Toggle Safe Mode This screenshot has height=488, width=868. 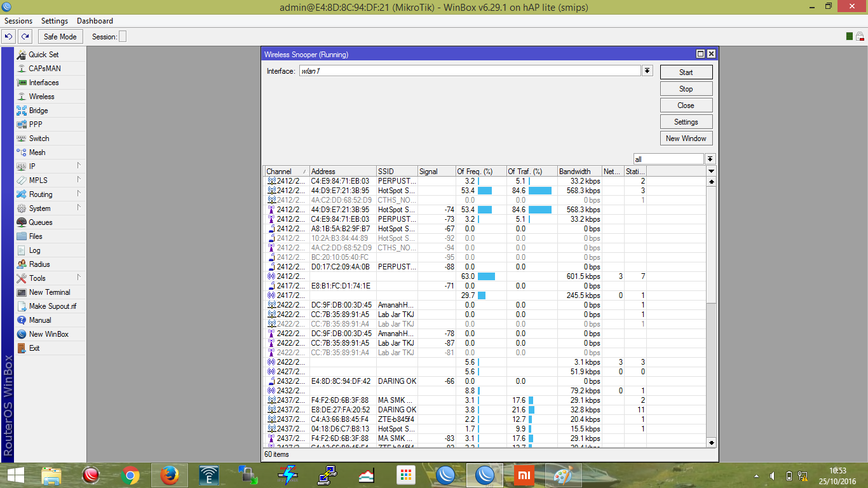click(60, 37)
